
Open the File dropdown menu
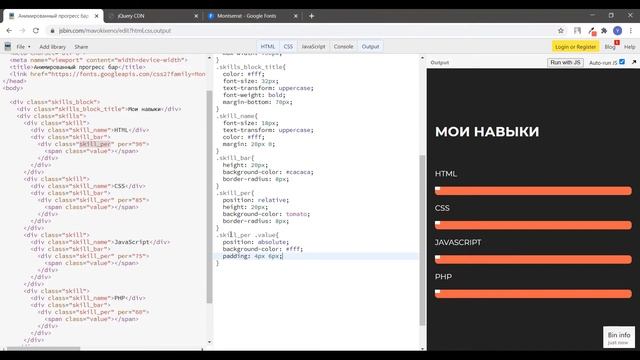pyautogui.click(x=23, y=47)
